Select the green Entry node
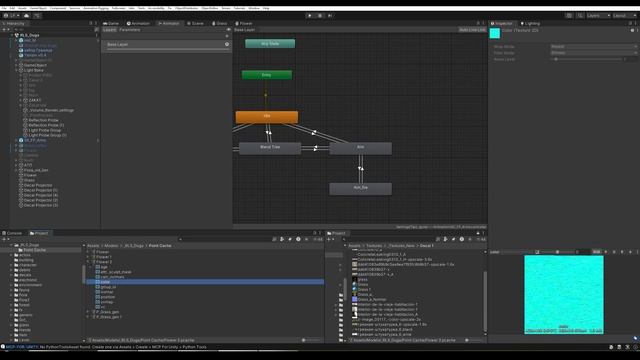 point(267,75)
